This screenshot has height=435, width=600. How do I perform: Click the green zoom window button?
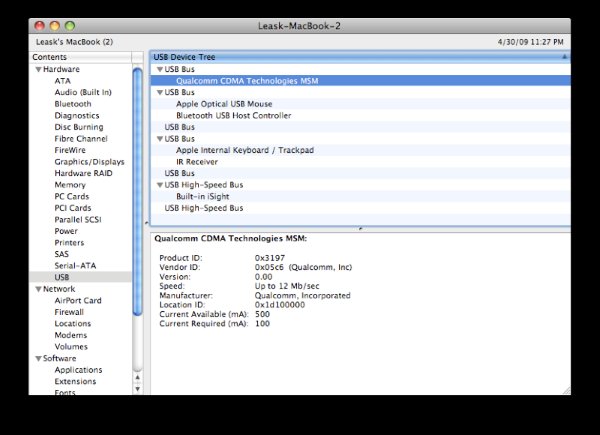tap(70, 26)
